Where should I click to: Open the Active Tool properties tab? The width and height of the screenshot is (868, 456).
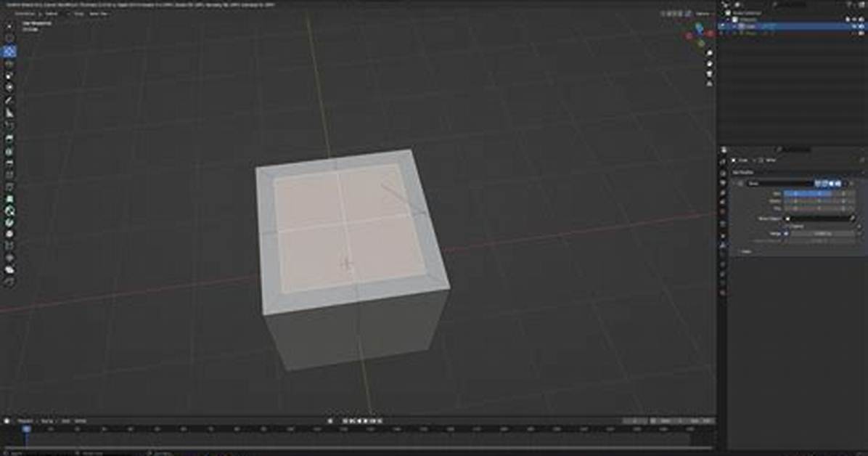[x=722, y=162]
